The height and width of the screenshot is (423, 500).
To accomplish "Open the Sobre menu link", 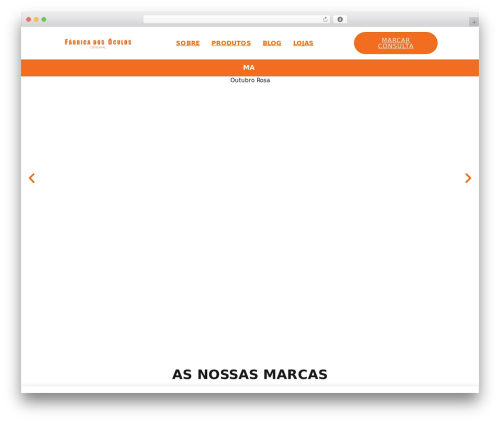I will [x=188, y=43].
